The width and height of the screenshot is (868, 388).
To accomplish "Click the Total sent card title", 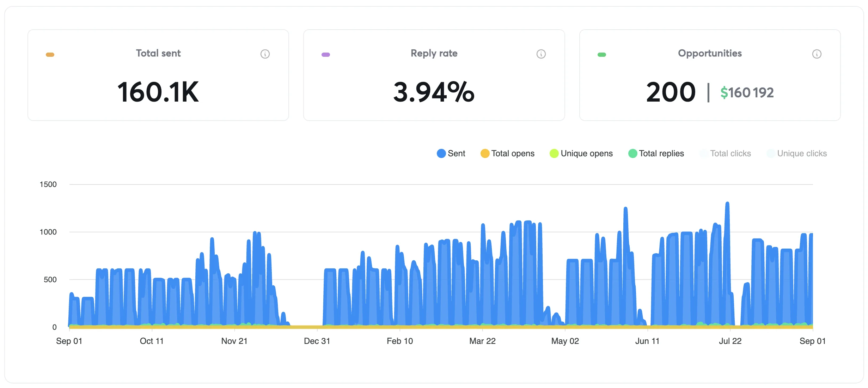I will pyautogui.click(x=158, y=53).
